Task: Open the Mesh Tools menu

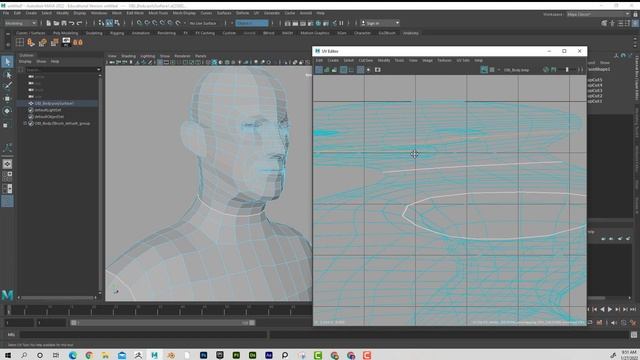Action: (158, 13)
